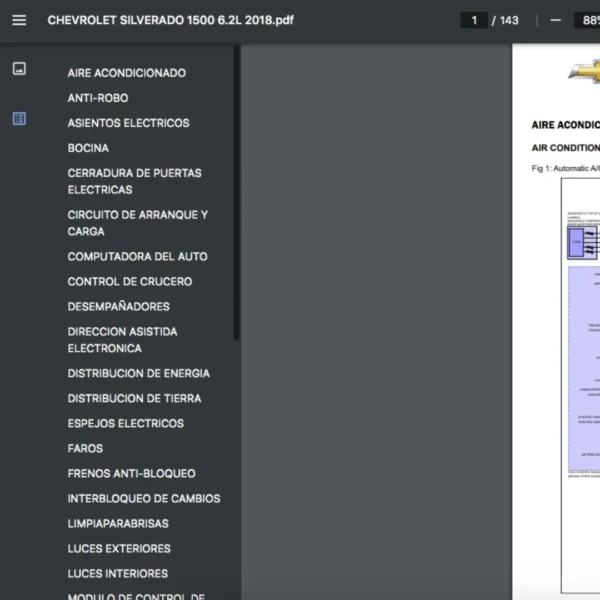Open the COMPUTADORA DEL AUTO section

point(137,257)
